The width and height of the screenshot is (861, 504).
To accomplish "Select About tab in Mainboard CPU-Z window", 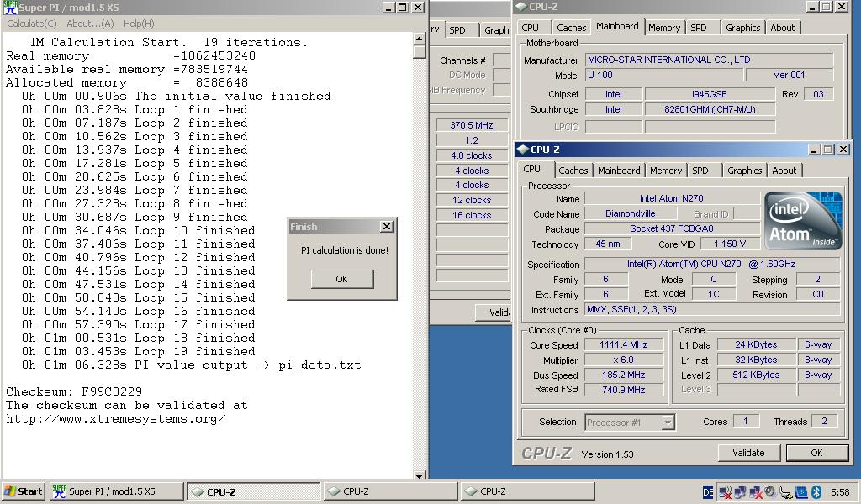I will tap(783, 28).
